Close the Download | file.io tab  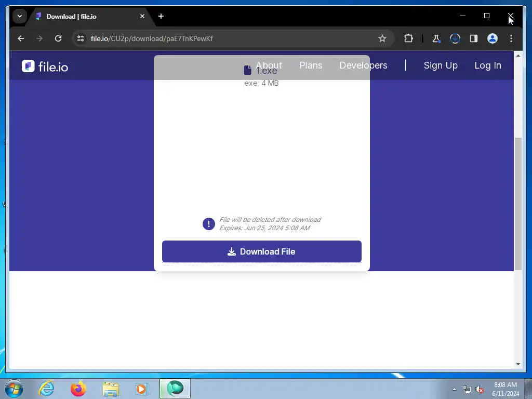[x=142, y=16]
